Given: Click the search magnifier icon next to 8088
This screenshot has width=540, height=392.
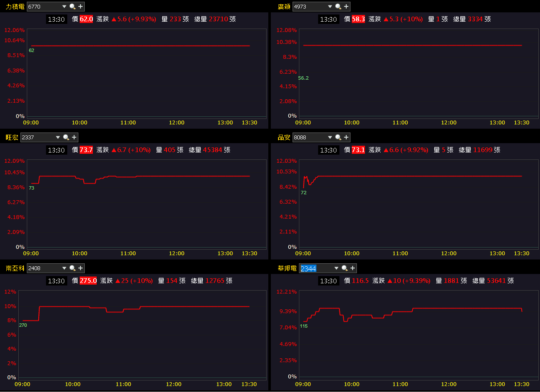Looking at the screenshot, I should point(338,137).
